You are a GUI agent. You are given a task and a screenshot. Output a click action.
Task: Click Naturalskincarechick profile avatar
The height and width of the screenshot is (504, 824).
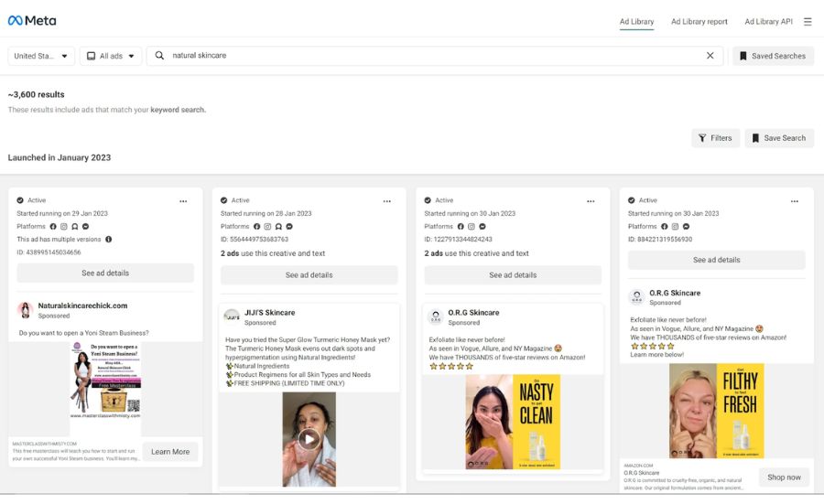tap(26, 310)
